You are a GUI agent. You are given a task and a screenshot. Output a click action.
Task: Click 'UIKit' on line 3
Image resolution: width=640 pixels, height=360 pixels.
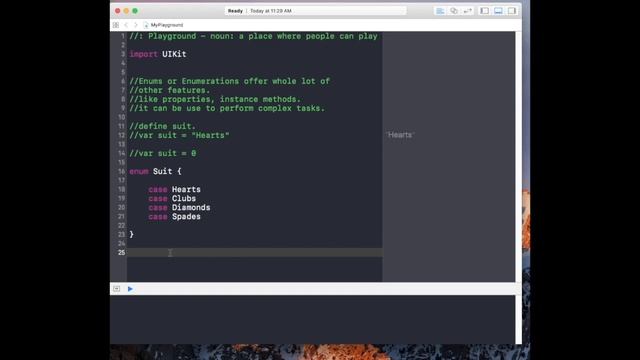click(x=174, y=54)
